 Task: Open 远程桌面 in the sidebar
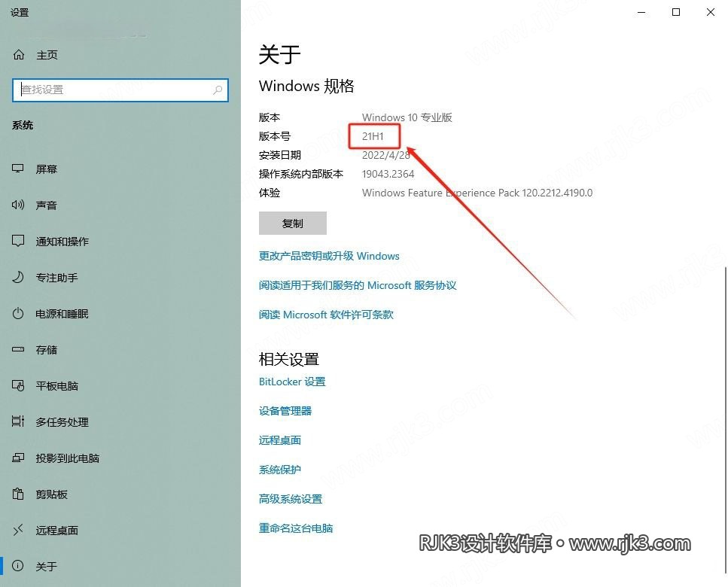56,531
